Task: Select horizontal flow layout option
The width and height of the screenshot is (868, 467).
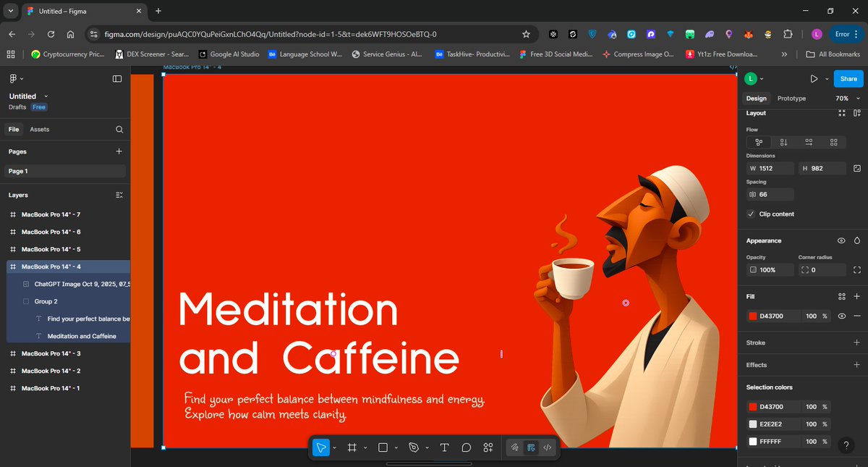Action: (809, 142)
